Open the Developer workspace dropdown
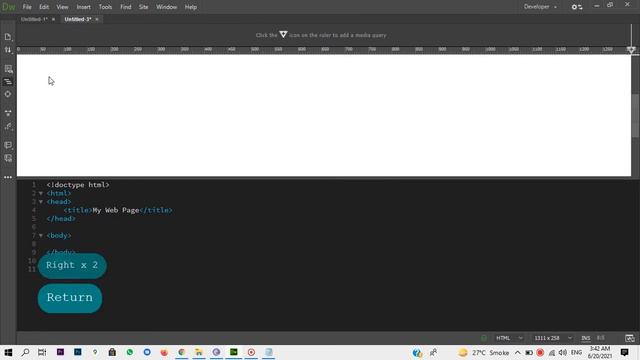 pos(540,7)
